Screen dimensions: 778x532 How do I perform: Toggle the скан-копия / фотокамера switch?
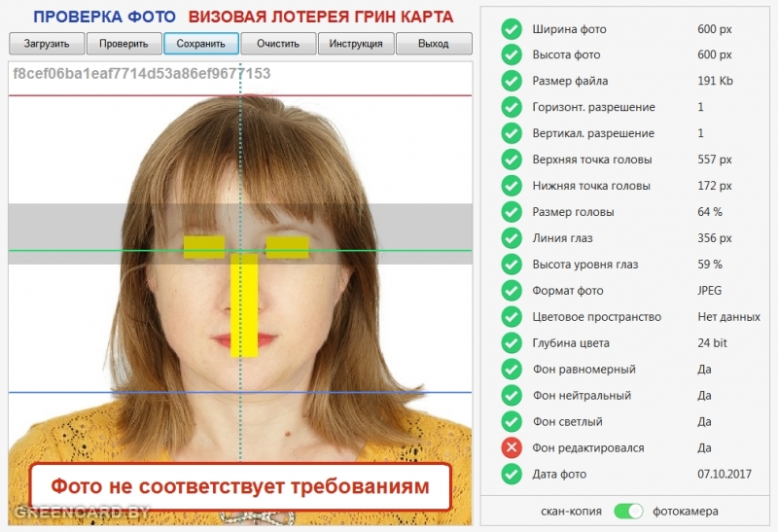[x=629, y=511]
